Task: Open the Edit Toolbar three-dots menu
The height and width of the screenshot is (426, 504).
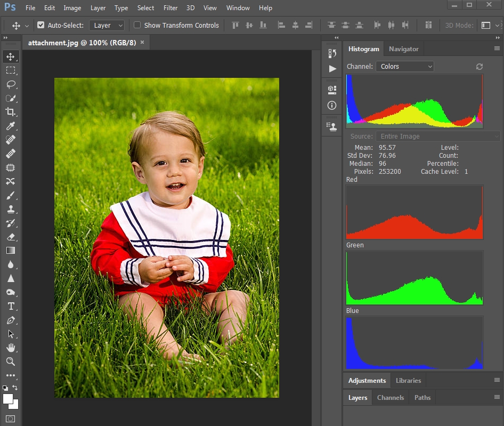Action: (x=11, y=375)
